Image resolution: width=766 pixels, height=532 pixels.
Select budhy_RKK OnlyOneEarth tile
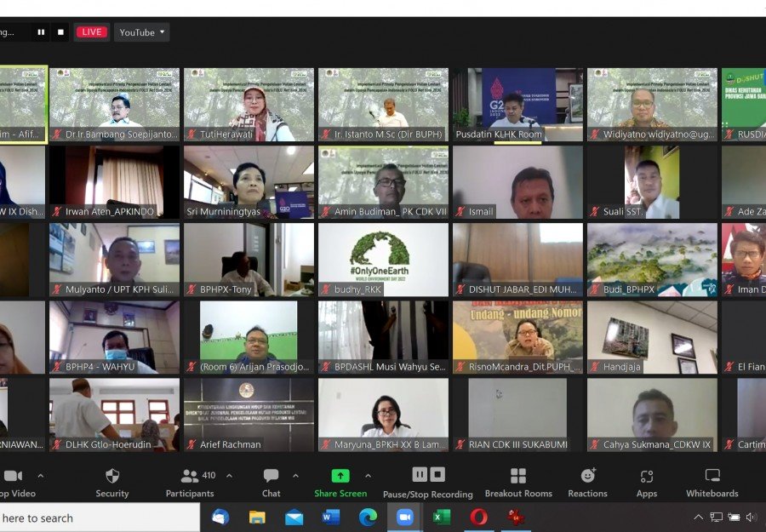click(384, 260)
